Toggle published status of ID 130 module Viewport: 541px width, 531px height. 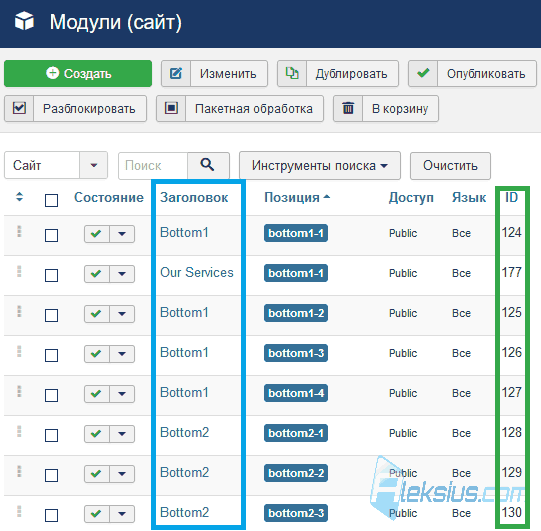(x=97, y=514)
